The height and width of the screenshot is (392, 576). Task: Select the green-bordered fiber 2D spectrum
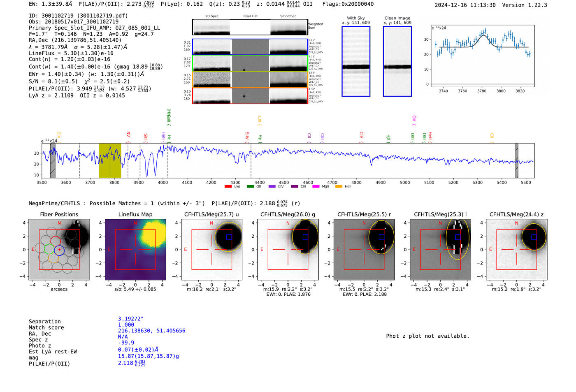point(250,63)
